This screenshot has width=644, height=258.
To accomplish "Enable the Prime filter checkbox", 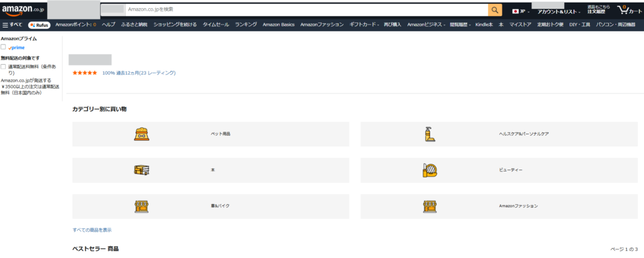I will [4, 47].
